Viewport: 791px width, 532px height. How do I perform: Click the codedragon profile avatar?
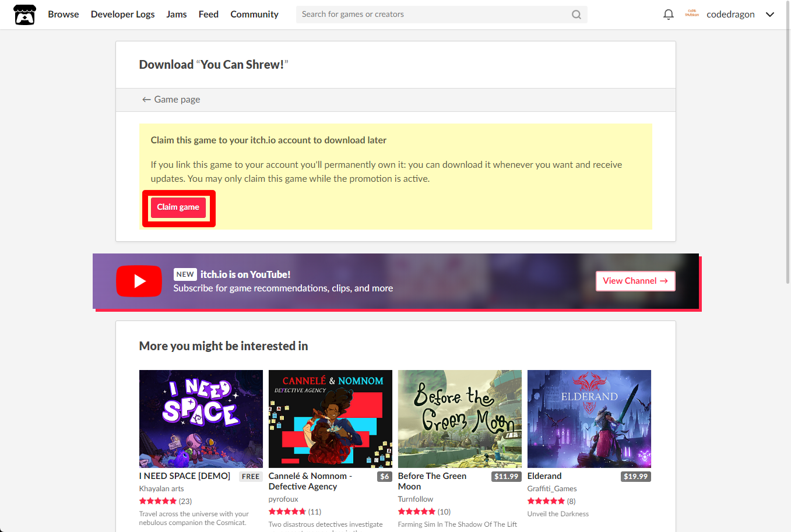(x=692, y=14)
